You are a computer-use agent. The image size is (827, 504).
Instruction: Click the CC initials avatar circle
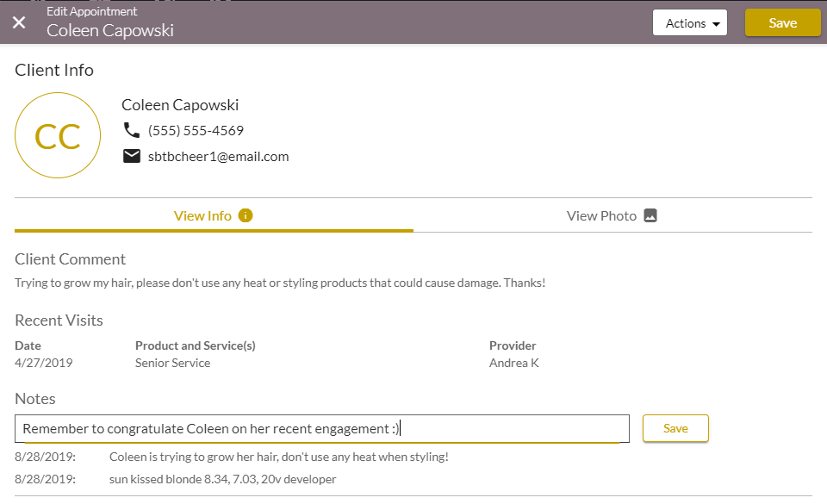point(58,136)
